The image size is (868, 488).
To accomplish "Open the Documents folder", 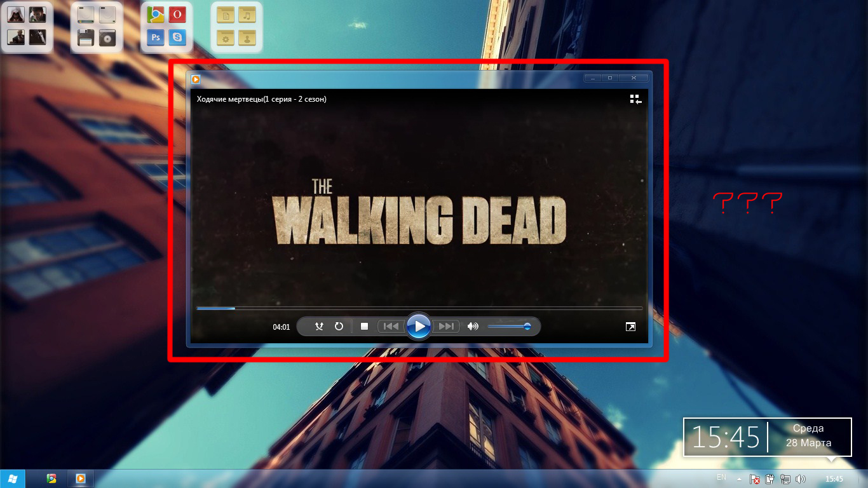I will tap(226, 15).
